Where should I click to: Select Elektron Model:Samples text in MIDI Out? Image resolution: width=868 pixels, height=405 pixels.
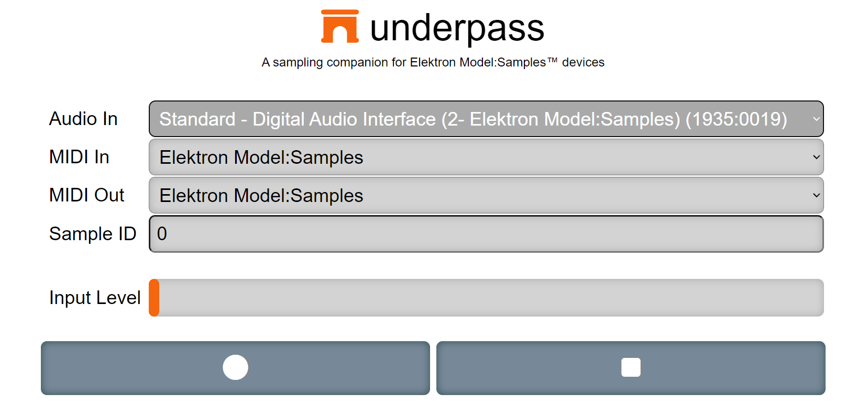click(x=261, y=196)
